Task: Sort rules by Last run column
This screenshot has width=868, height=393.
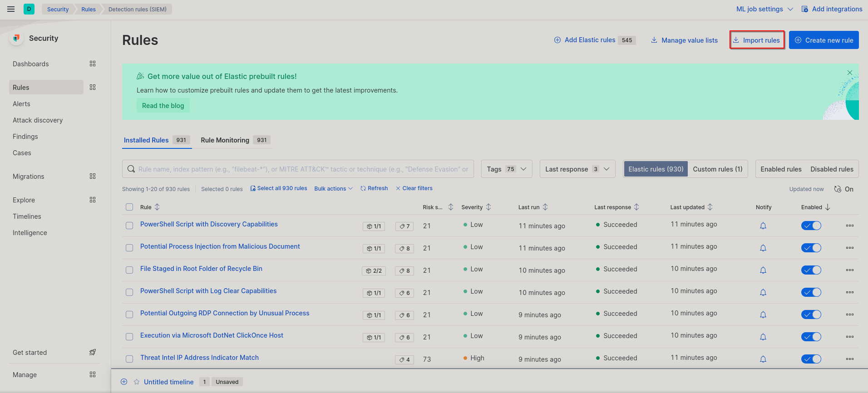Action: coord(533,207)
